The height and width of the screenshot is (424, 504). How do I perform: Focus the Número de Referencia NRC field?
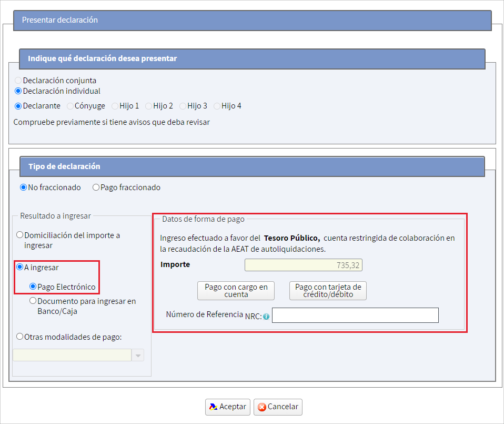click(355, 315)
